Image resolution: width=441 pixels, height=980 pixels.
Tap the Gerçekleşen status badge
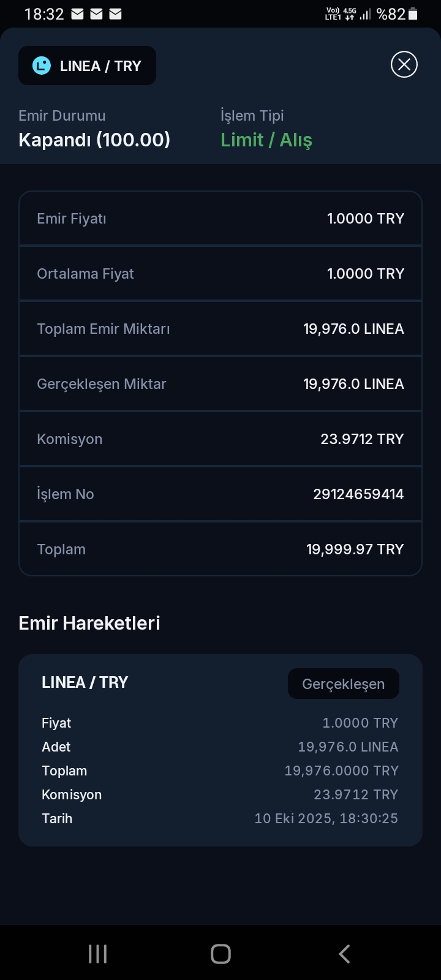click(x=343, y=684)
